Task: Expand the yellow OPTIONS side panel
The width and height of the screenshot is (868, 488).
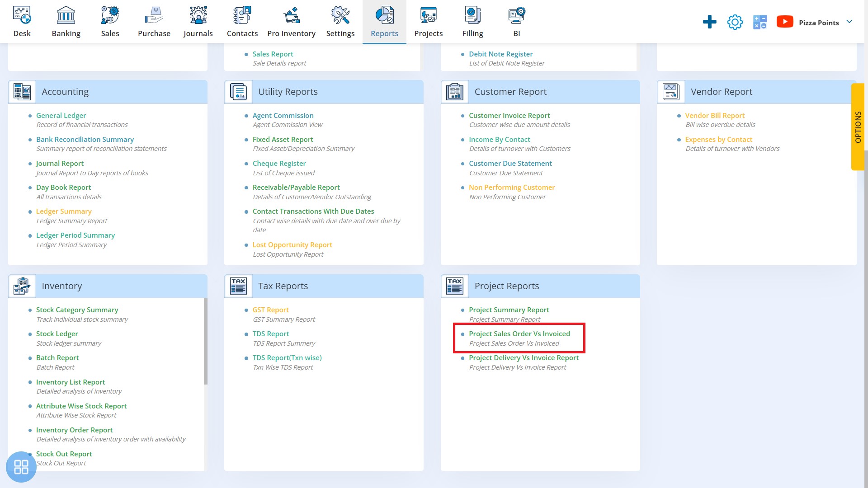Action: 858,127
